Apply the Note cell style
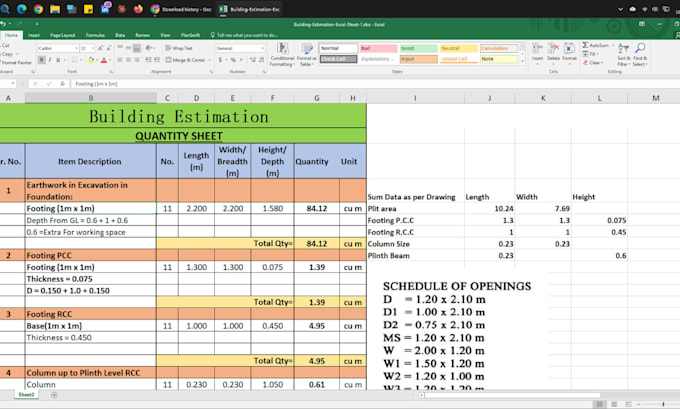 (x=499, y=59)
